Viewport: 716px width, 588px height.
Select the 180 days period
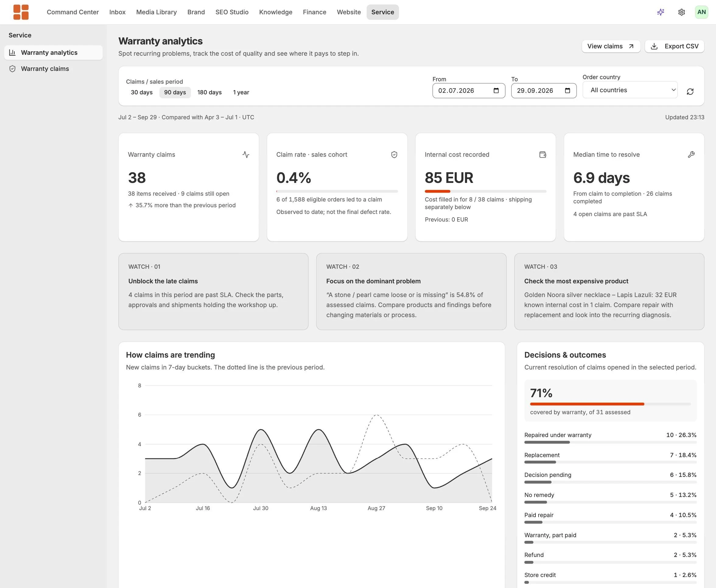[209, 93]
